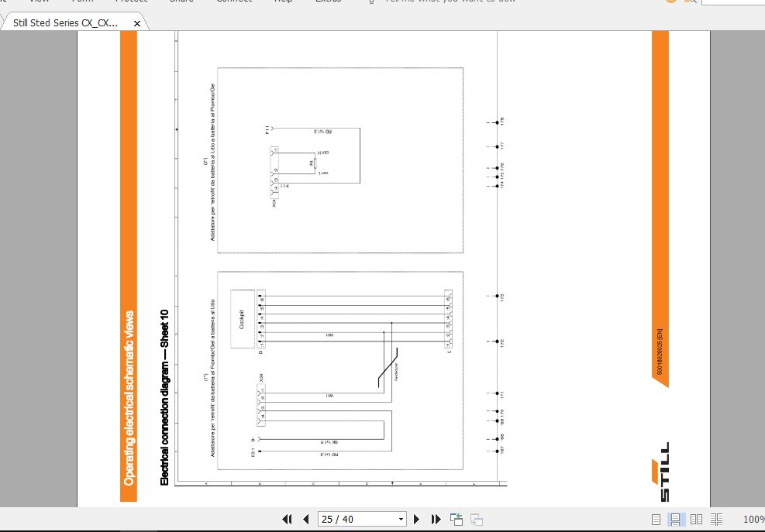Click the 'Electrical connection diagram — Sheet 10' title

click(164, 397)
